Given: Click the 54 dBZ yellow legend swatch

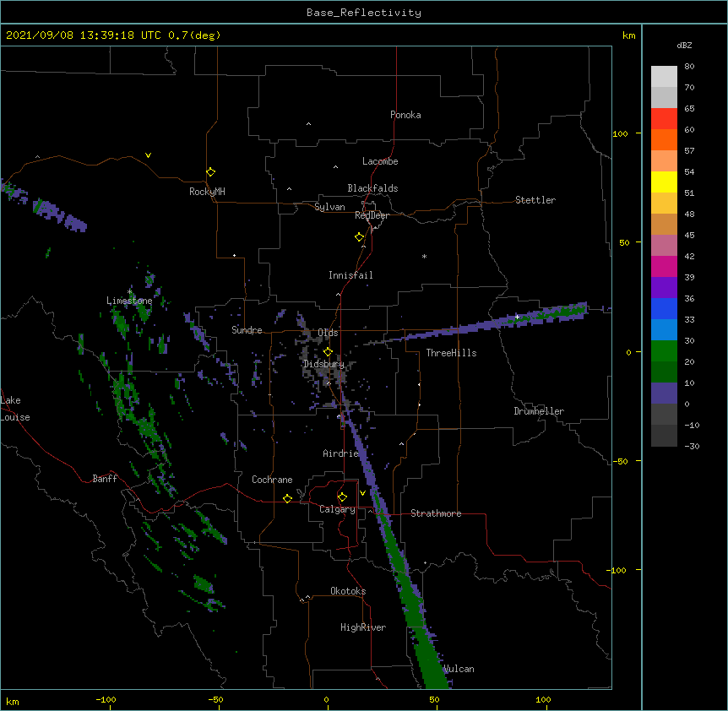Looking at the screenshot, I should click(664, 182).
